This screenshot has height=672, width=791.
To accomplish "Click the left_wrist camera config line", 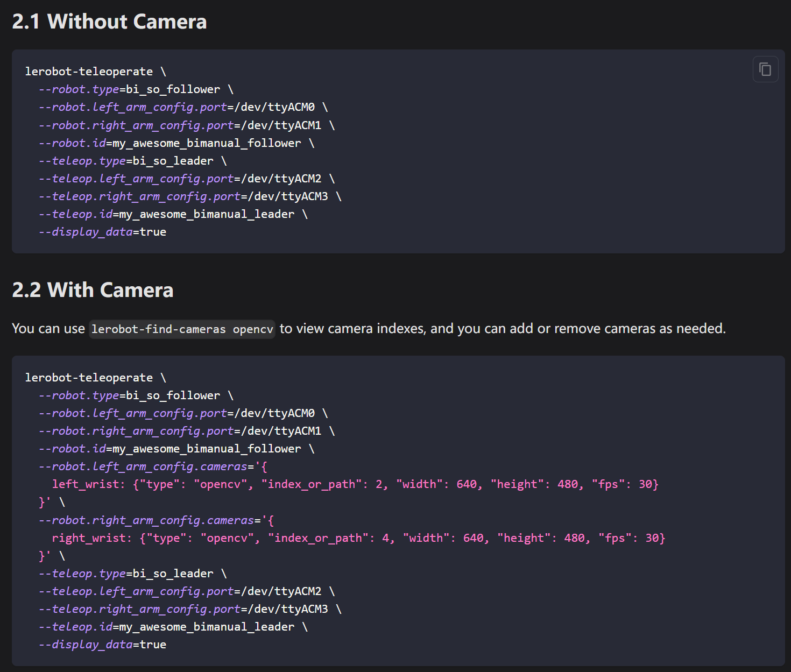I will (x=355, y=484).
